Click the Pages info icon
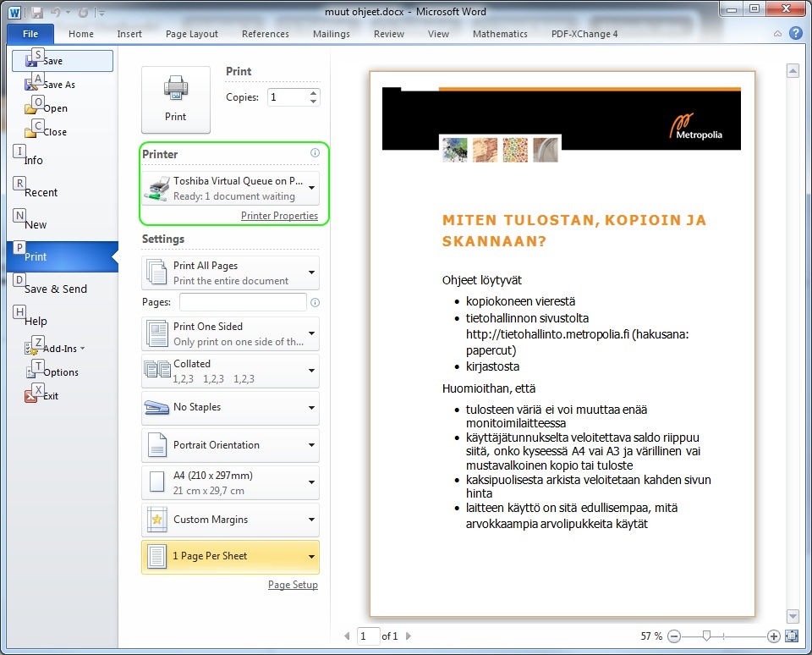 click(315, 302)
